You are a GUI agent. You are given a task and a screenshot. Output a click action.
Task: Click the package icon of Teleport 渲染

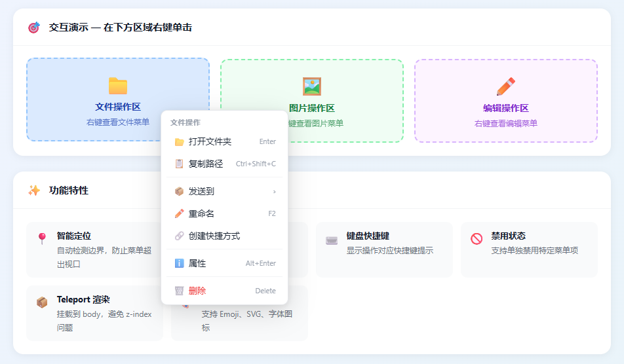coord(42,302)
